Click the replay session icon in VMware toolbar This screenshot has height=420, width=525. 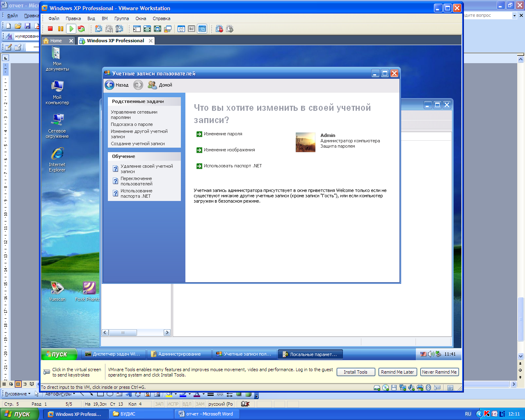(x=230, y=29)
